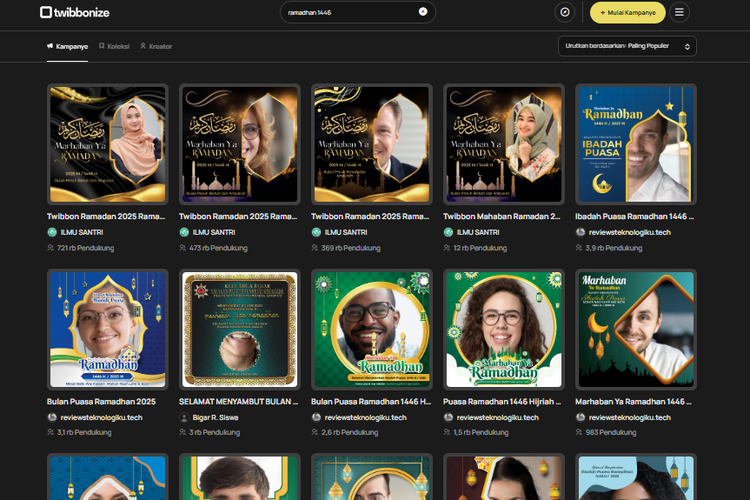Open the Bulan Puasa Ramadhan 1446 H title
This screenshot has height=500, width=750.
pos(371,401)
